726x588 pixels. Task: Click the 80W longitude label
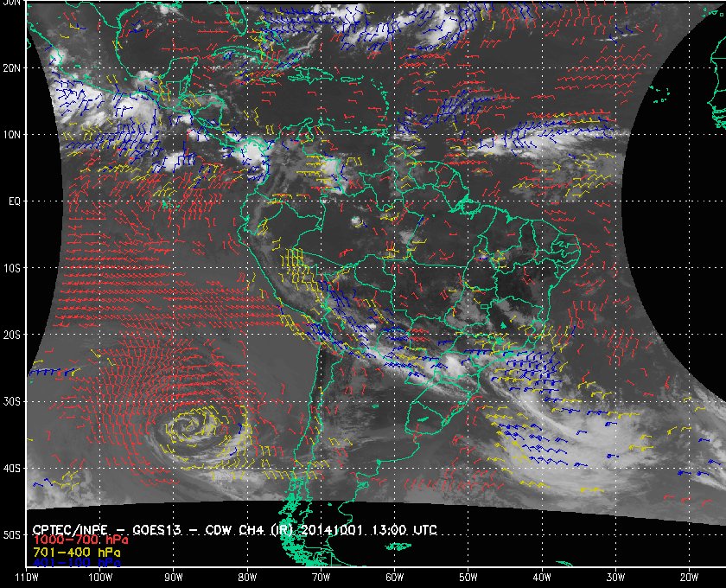[x=247, y=578]
